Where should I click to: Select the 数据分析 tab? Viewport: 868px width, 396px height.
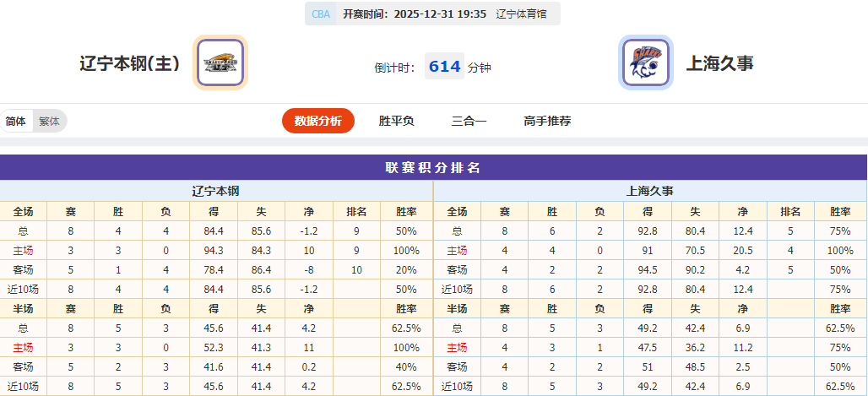tap(317, 121)
